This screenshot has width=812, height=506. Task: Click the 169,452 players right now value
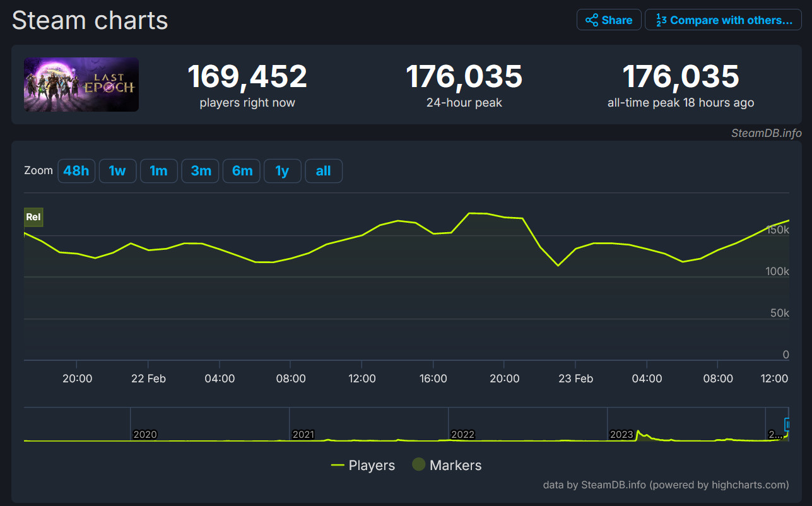coord(247,76)
